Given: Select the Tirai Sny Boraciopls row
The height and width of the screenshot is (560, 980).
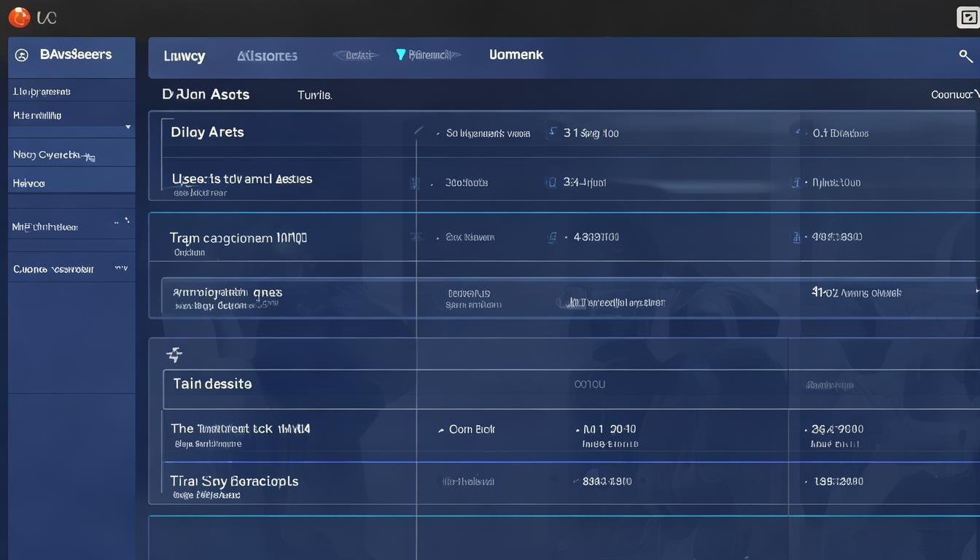Looking at the screenshot, I should [234, 482].
